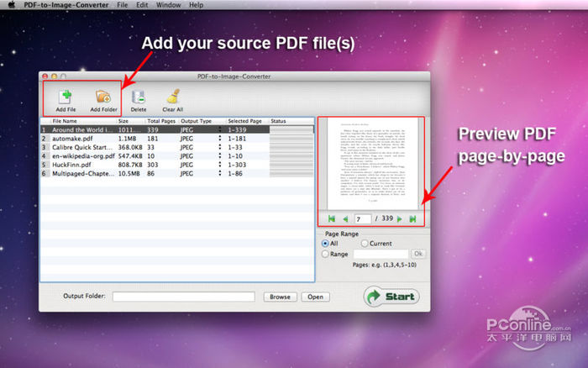The image size is (588, 368).
Task: Open output type dropdown for HuckFinn.pdf
Action: coord(220,165)
